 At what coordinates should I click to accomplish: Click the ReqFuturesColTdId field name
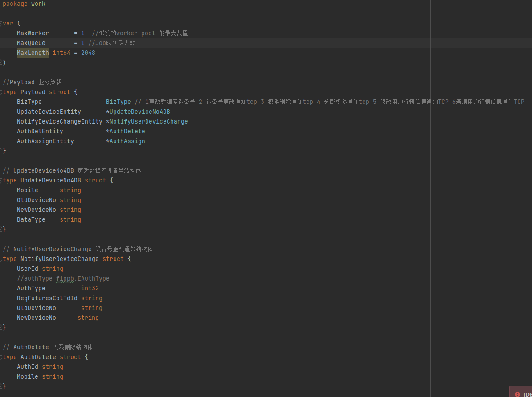coord(47,298)
